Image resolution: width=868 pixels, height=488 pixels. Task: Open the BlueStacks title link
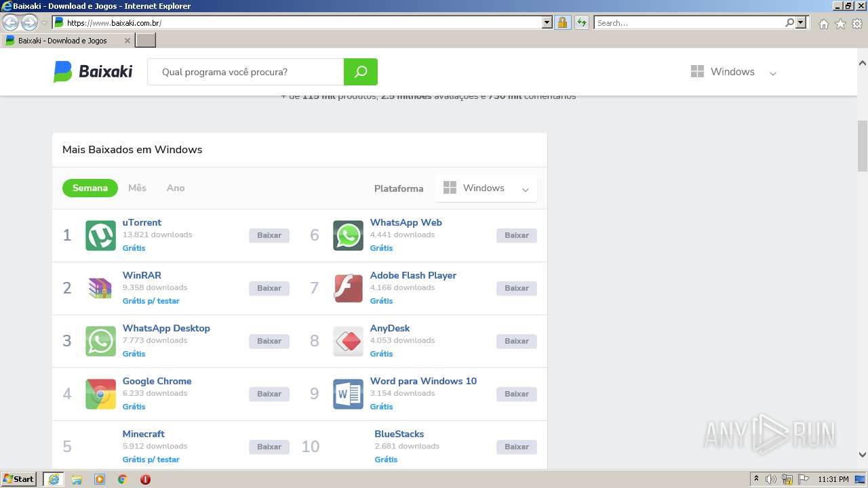[x=399, y=434]
